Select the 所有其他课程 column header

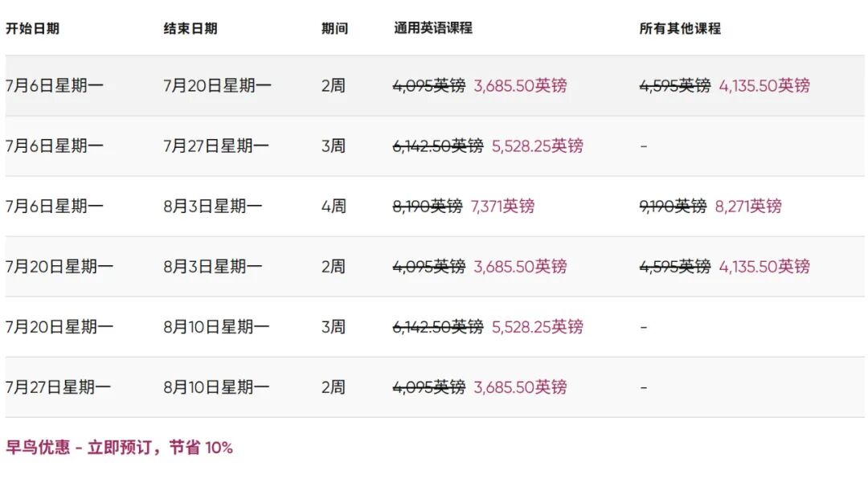point(680,28)
